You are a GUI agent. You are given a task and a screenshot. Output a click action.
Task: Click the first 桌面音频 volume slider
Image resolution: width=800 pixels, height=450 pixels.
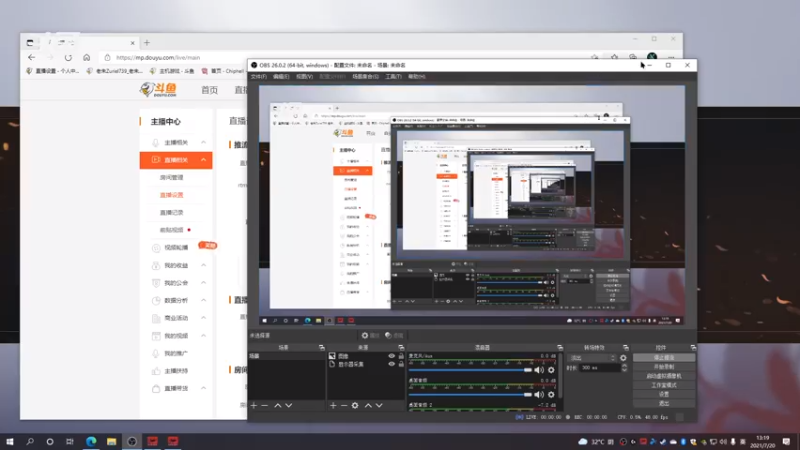pos(470,394)
